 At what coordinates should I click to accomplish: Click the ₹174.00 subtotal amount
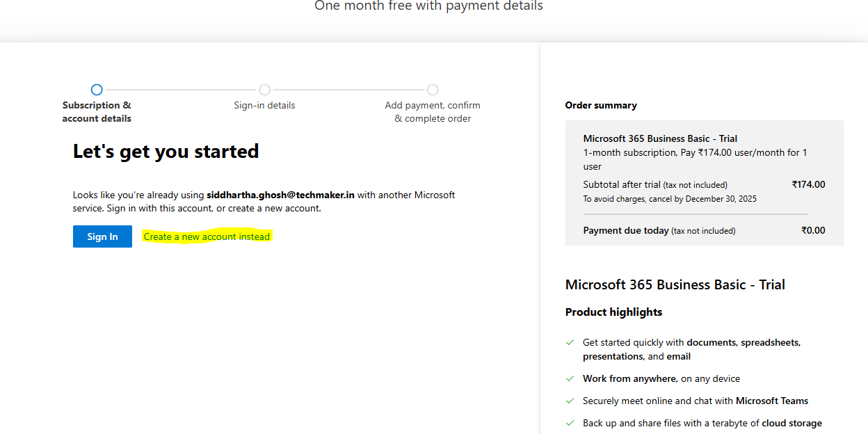(808, 184)
